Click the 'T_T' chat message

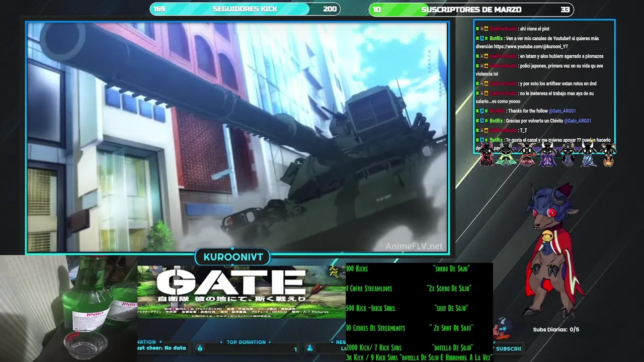524,131
